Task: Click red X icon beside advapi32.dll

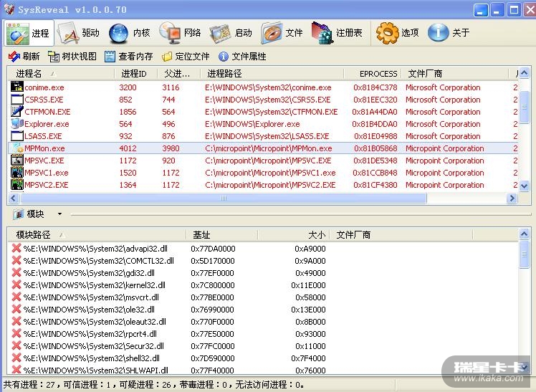Action: [x=16, y=248]
